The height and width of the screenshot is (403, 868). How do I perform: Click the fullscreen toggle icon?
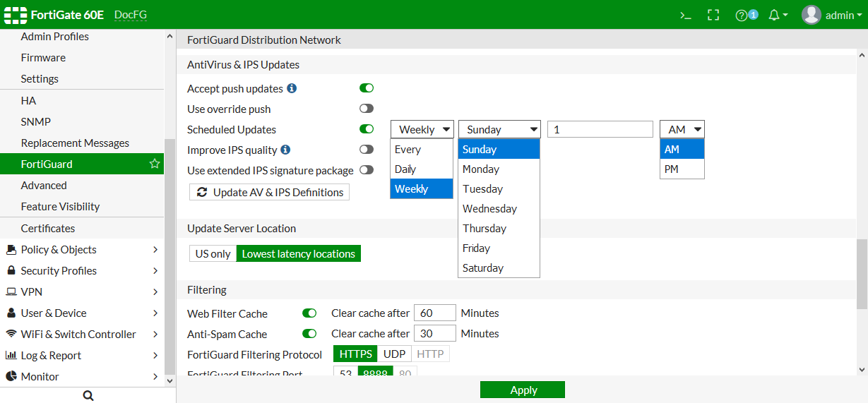(x=713, y=15)
